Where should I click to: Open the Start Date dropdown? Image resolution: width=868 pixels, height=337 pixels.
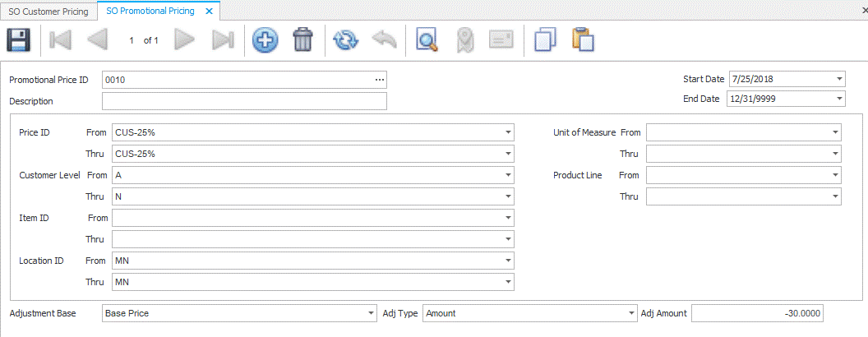(x=838, y=80)
